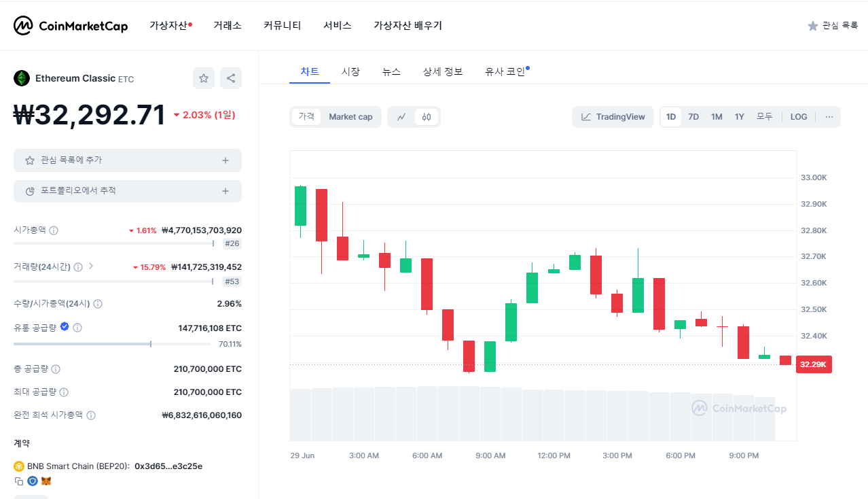
Task: Star Ethereum Classic with the star button
Action: coord(204,78)
